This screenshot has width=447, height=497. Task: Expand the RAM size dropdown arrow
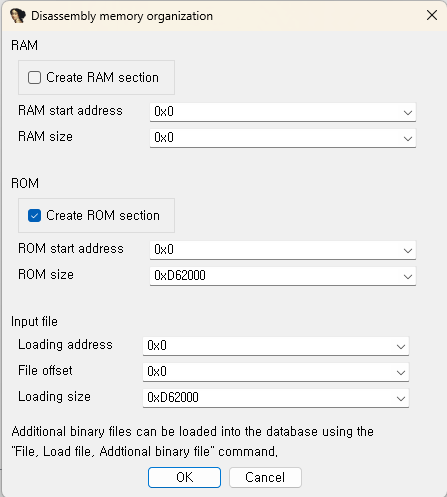[x=408, y=138]
